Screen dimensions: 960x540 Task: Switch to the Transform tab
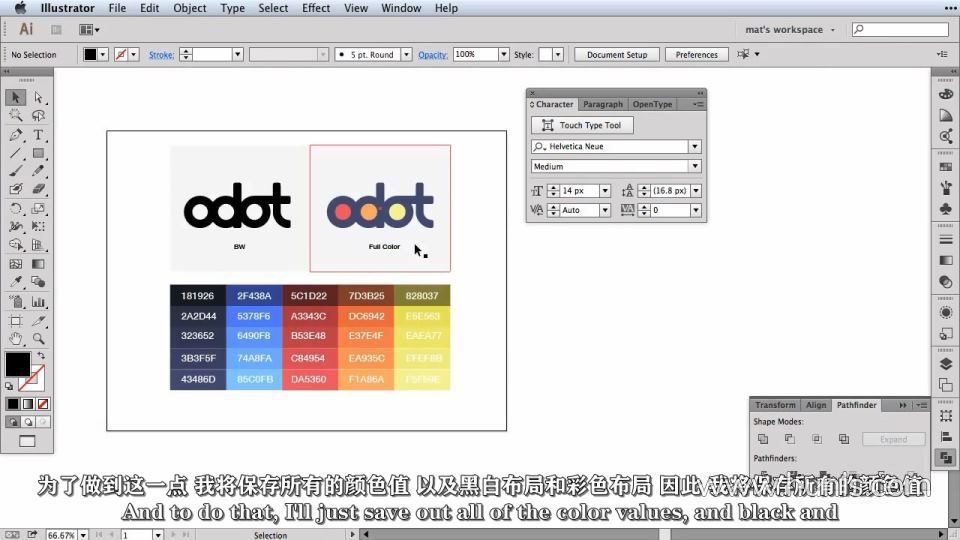click(x=775, y=405)
